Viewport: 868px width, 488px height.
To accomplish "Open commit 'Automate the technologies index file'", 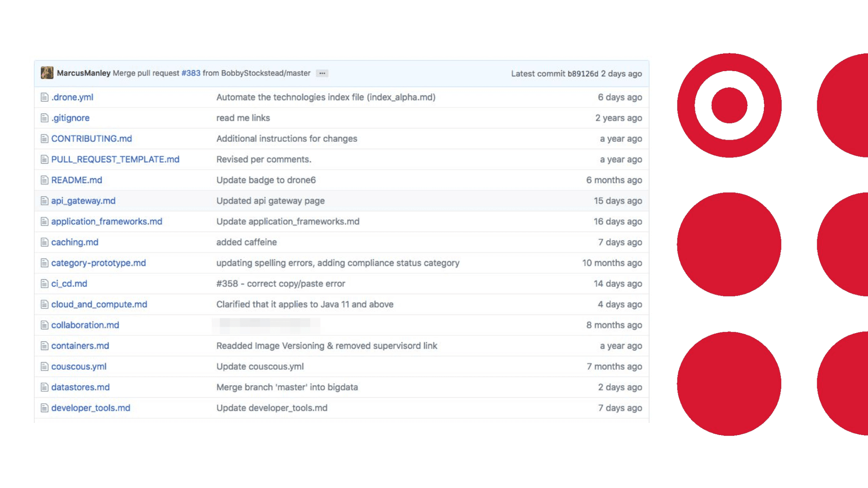I will 326,97.
